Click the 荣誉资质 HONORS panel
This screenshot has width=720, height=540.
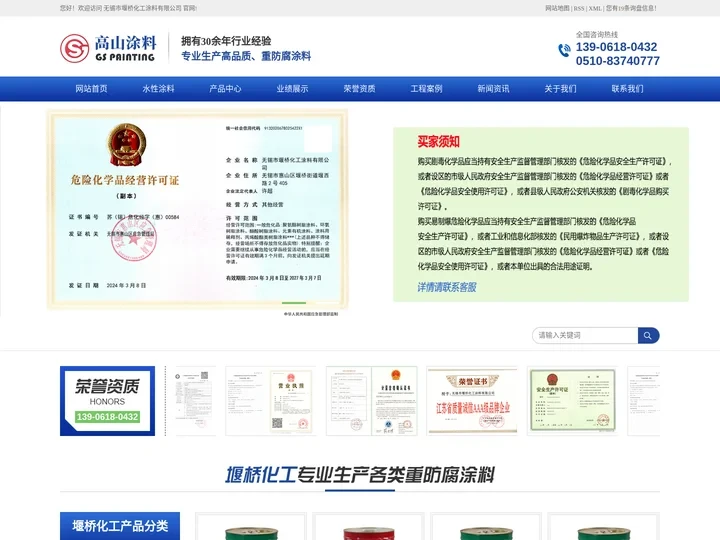tap(107, 401)
